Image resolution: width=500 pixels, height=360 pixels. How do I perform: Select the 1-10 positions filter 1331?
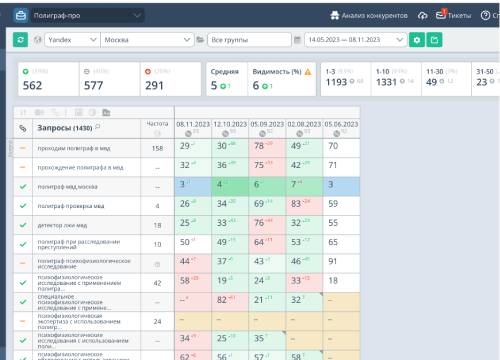click(x=396, y=79)
